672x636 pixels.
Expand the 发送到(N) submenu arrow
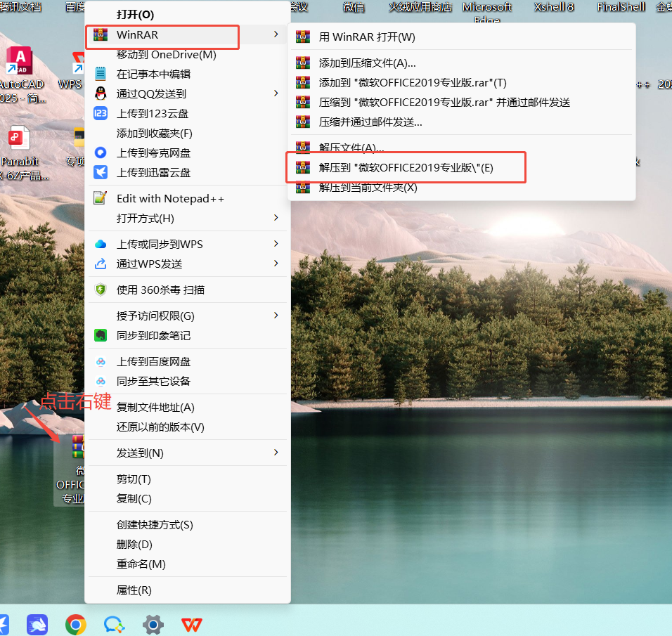pyautogui.click(x=276, y=453)
